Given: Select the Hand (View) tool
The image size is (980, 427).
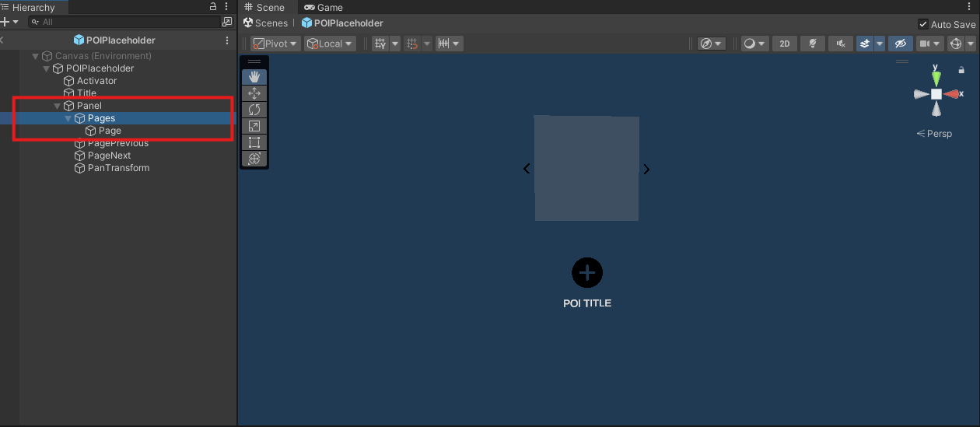Looking at the screenshot, I should coord(254,77).
